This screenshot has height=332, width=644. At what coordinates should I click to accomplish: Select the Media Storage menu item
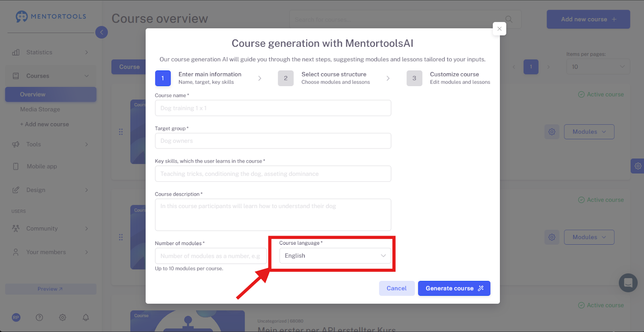[x=40, y=109]
